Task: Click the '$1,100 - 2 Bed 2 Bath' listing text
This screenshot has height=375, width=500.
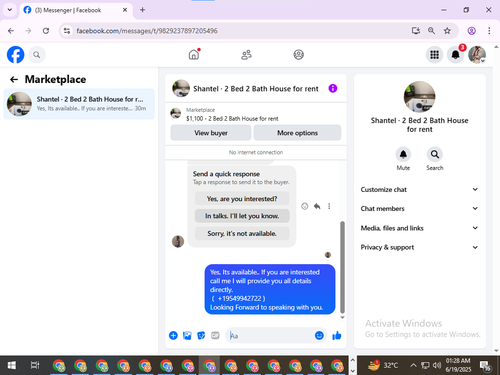Action: coord(232,119)
